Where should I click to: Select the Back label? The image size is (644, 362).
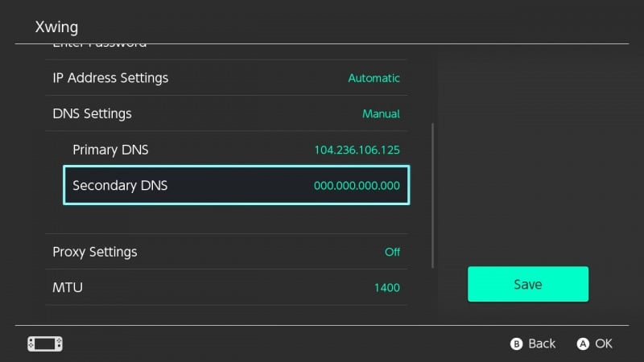(x=542, y=343)
